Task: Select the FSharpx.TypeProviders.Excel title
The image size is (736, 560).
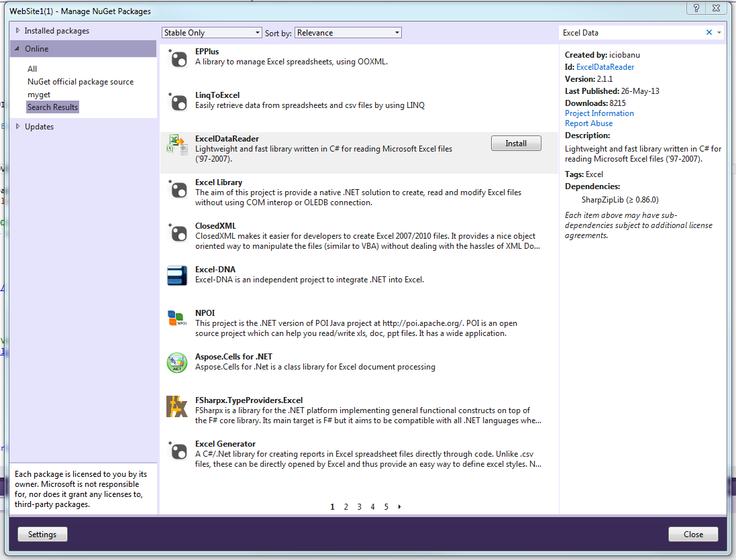Action: (249, 400)
